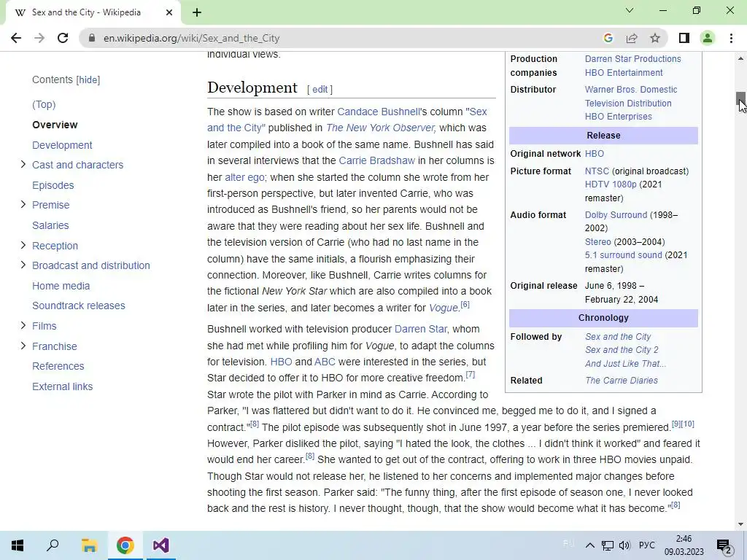Open Darren Star Productions infobox link
The image size is (747, 560).
click(x=632, y=59)
